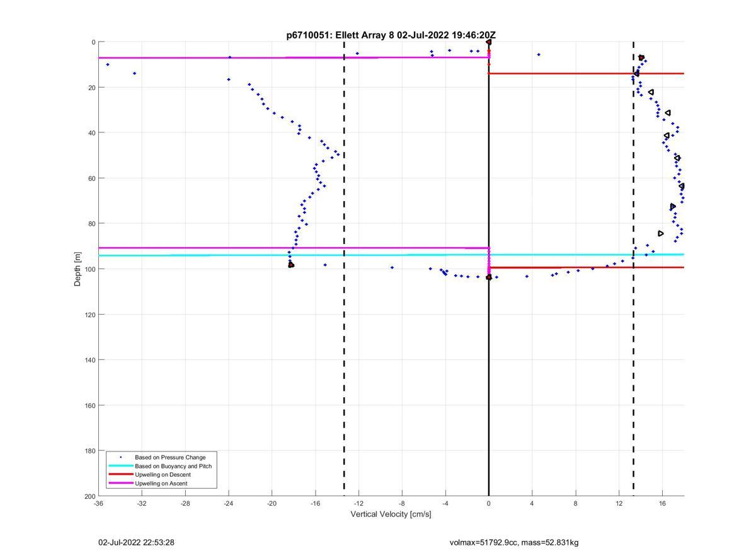
Task: Click the 4 tick on the velocity axis
Action: tap(532, 503)
